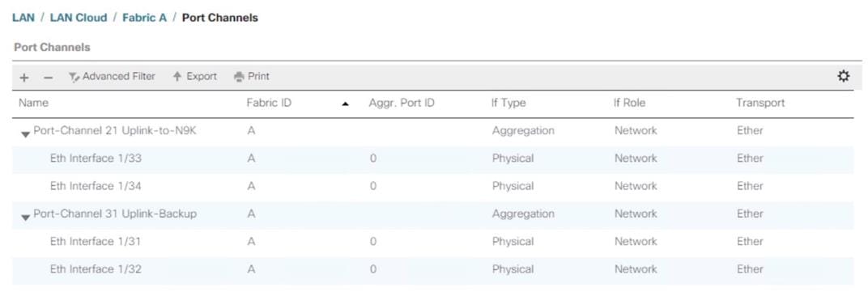Image resolution: width=868 pixels, height=296 pixels.
Task: Sort by If Type column header
Action: [x=508, y=103]
